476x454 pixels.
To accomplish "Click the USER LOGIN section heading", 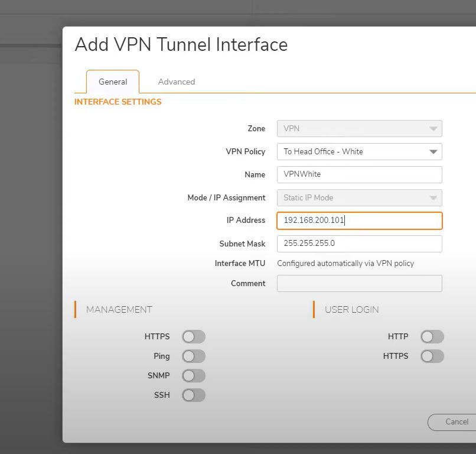I will (x=351, y=310).
